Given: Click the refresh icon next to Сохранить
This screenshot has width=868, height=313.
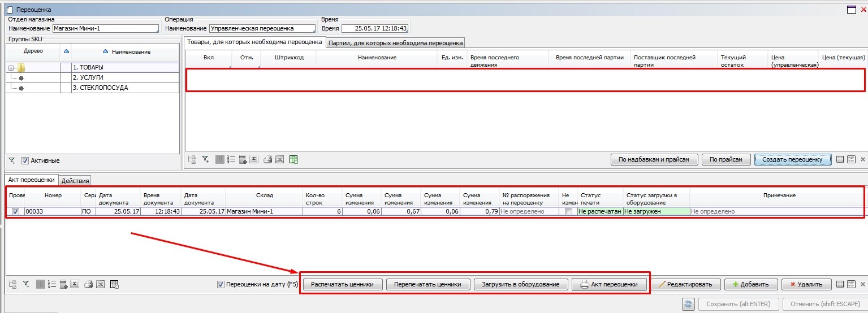Looking at the screenshot, I should [x=688, y=305].
